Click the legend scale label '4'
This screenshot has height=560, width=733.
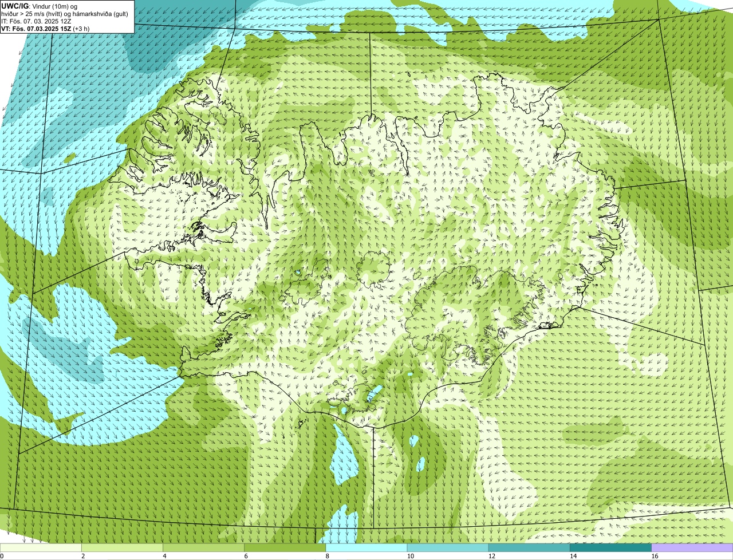tap(164, 556)
